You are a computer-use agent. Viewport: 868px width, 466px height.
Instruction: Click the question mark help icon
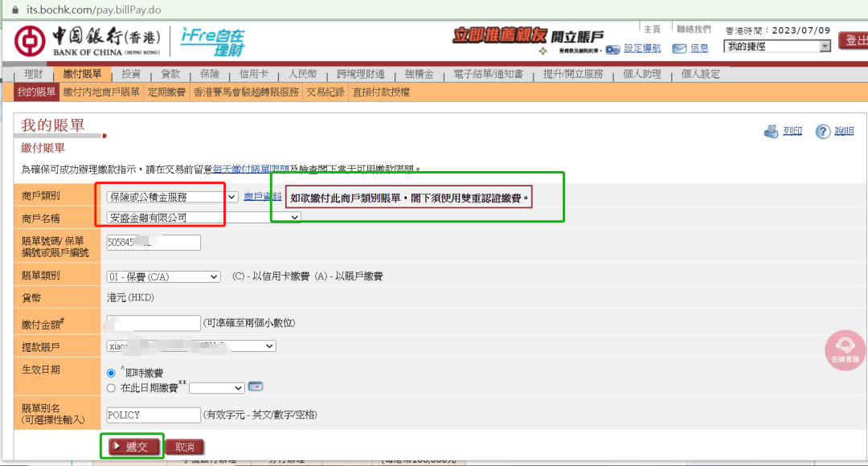coord(823,131)
